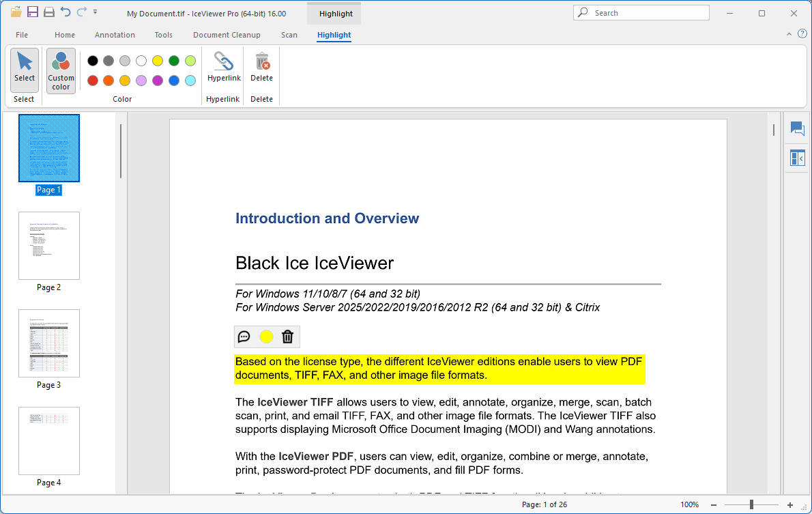
Task: Choose the red highlight color
Action: pos(93,81)
